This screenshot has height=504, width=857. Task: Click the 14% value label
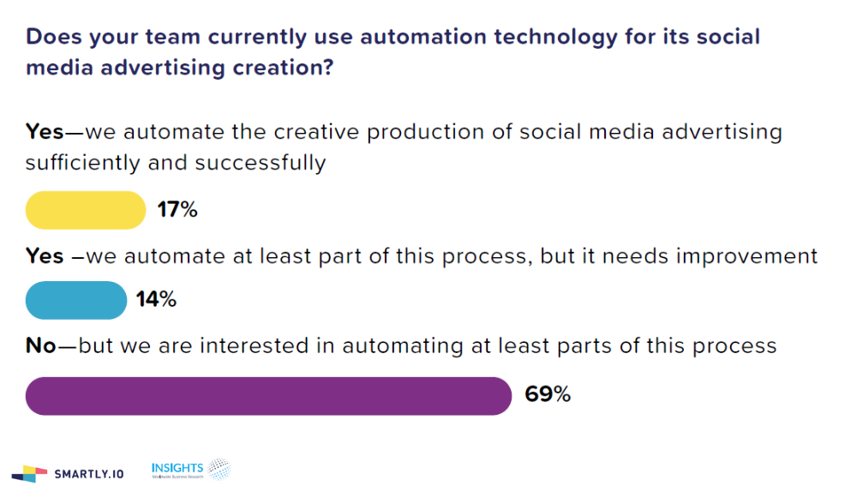156,300
